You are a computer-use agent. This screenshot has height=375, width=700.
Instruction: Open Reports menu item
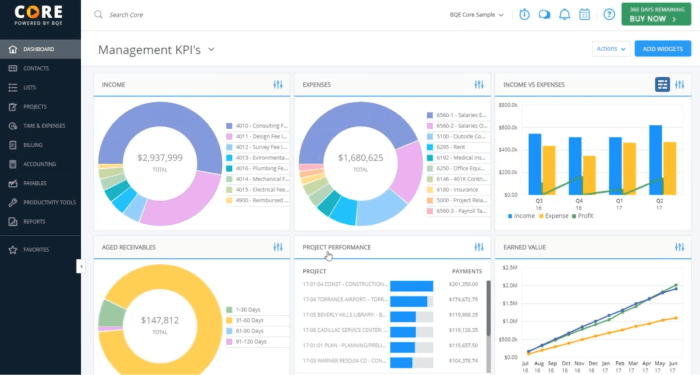(40, 221)
